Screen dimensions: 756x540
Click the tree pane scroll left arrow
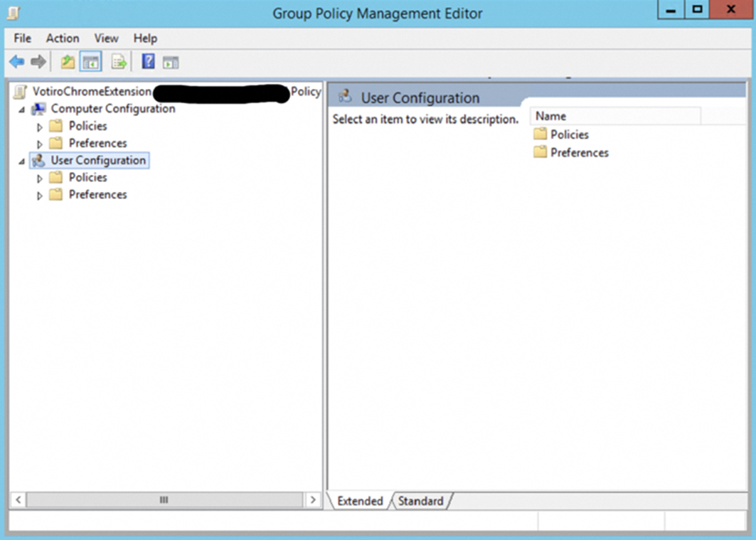18,499
